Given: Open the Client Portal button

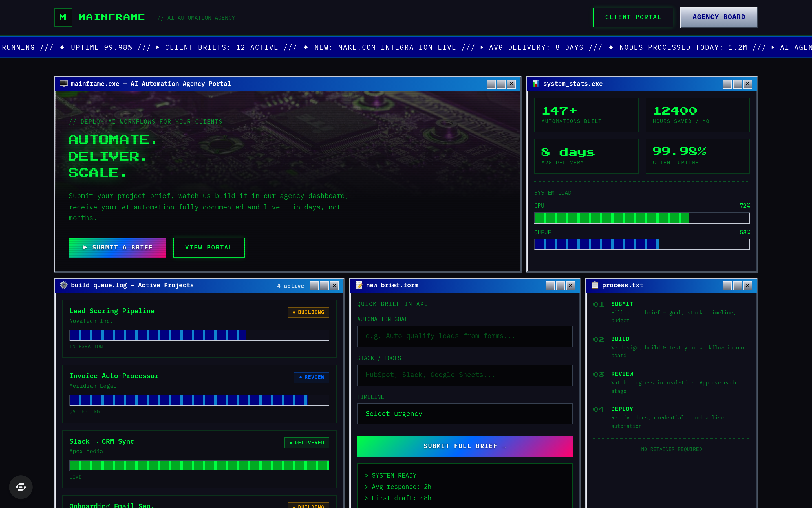Looking at the screenshot, I should (633, 17).
